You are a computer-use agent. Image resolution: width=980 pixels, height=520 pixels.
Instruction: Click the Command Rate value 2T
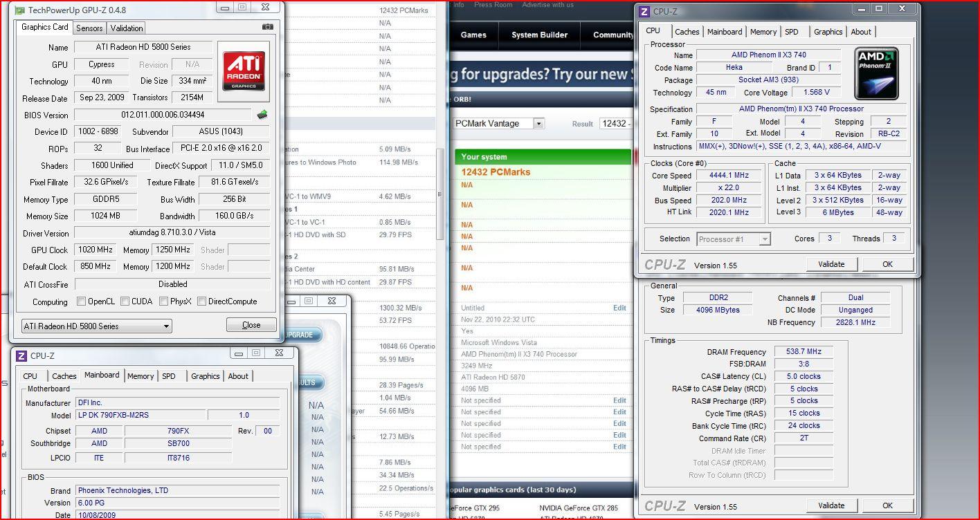(804, 438)
